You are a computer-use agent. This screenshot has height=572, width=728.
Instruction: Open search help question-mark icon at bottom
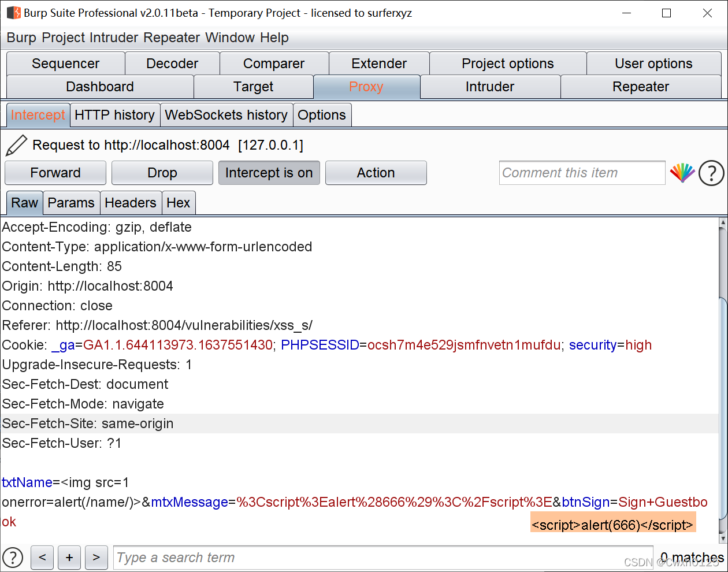13,558
